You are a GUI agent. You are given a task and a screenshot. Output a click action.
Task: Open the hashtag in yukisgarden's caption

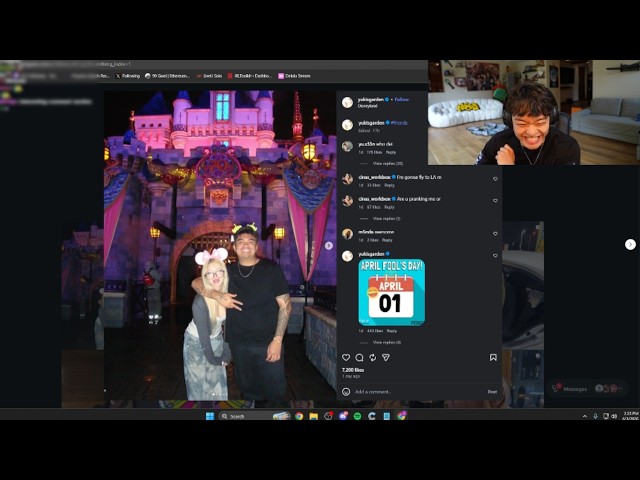click(x=399, y=122)
